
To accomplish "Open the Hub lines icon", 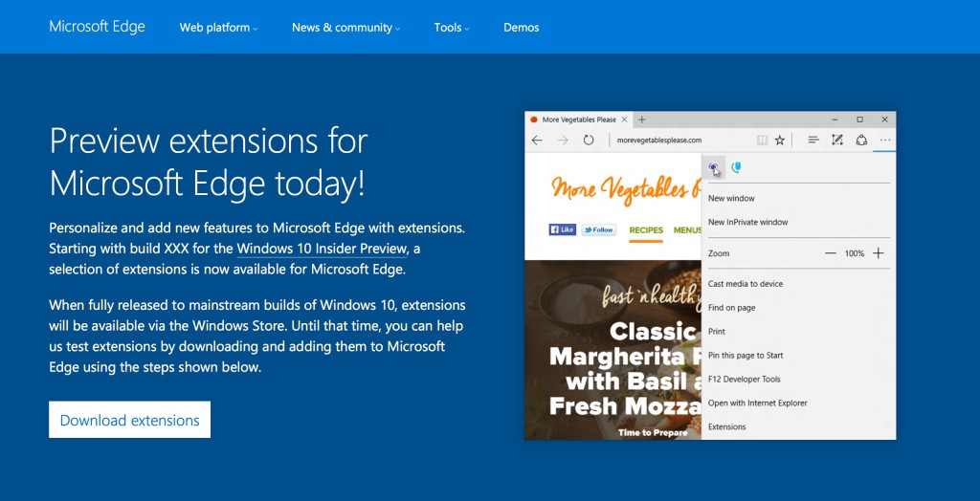I will click(x=813, y=140).
